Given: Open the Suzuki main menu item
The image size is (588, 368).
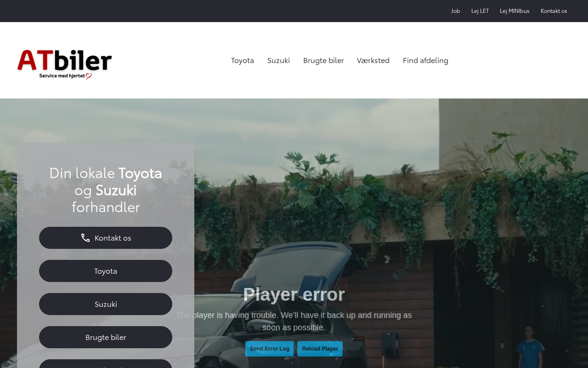Looking at the screenshot, I should pos(278,60).
